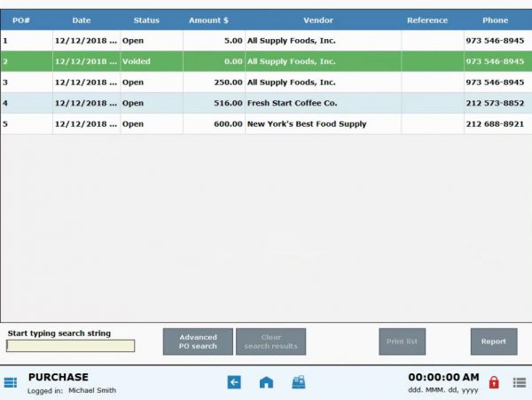Select vendor New York's Best Food Supply
Screen dimensions: 532x400
[x=323, y=124]
